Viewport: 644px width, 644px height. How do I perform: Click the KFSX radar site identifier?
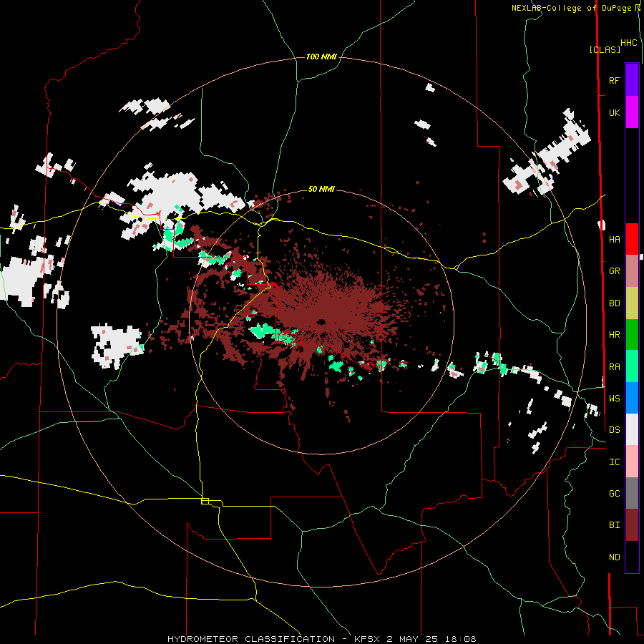(x=367, y=639)
